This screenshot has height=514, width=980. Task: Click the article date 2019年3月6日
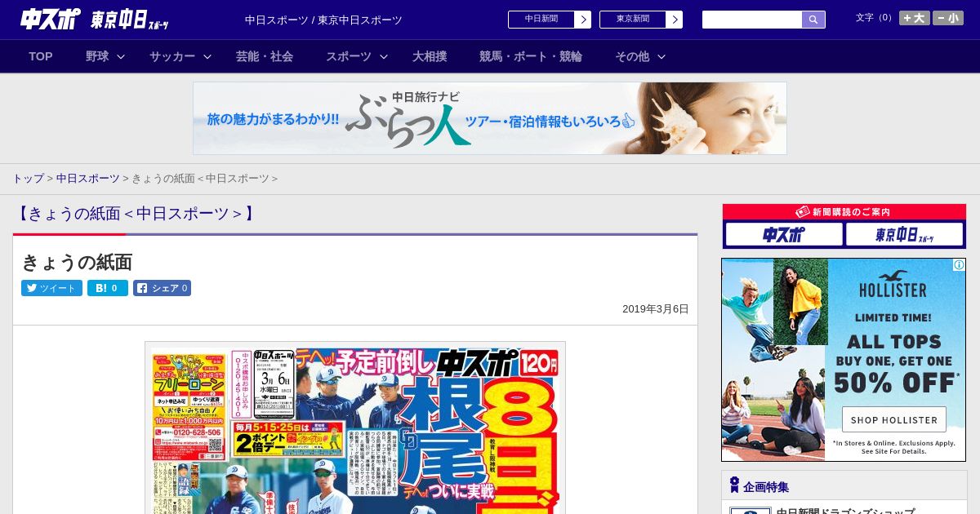coord(656,309)
